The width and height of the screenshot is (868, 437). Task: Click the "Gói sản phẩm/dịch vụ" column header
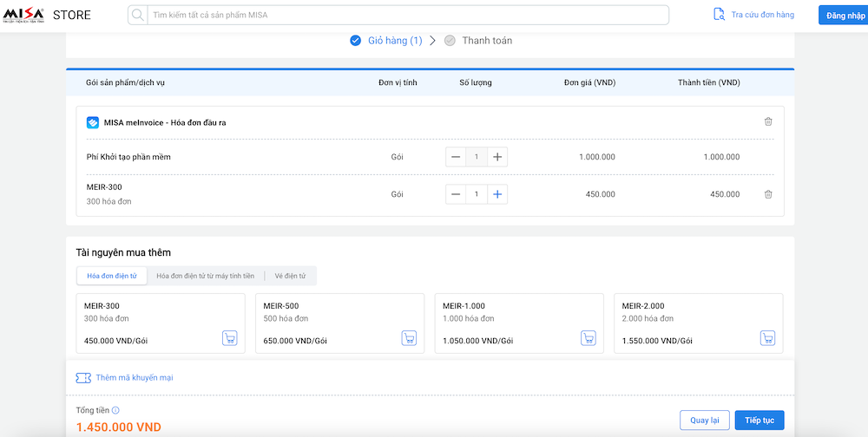tap(125, 83)
